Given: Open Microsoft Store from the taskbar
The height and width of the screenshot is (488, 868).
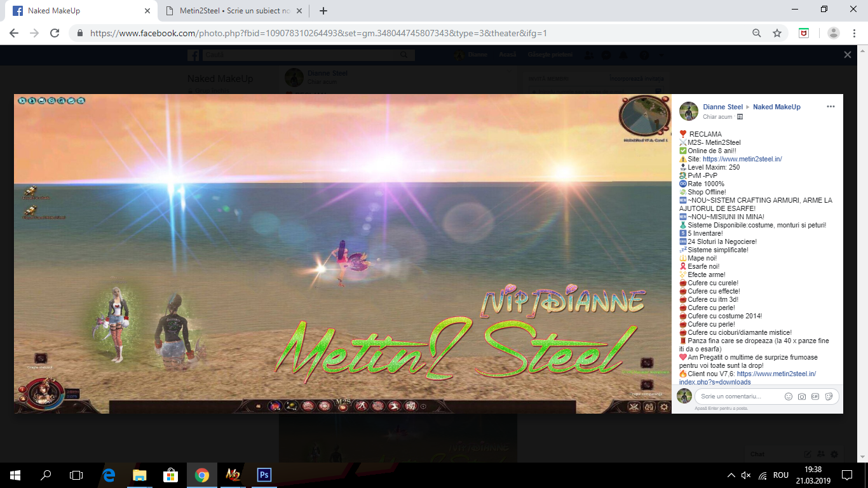Looking at the screenshot, I should [171, 475].
